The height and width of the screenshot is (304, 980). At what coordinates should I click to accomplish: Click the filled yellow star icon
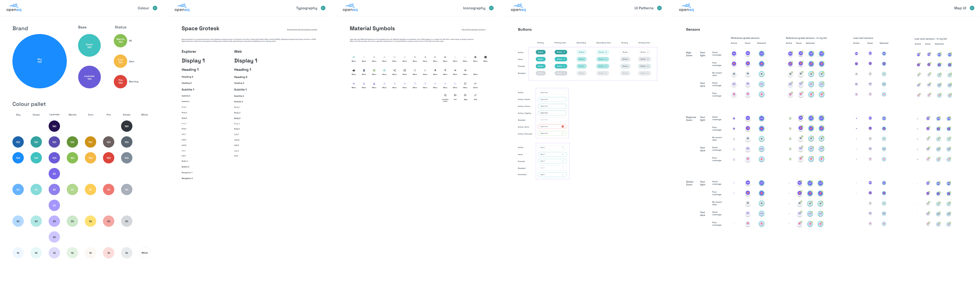click(374, 70)
